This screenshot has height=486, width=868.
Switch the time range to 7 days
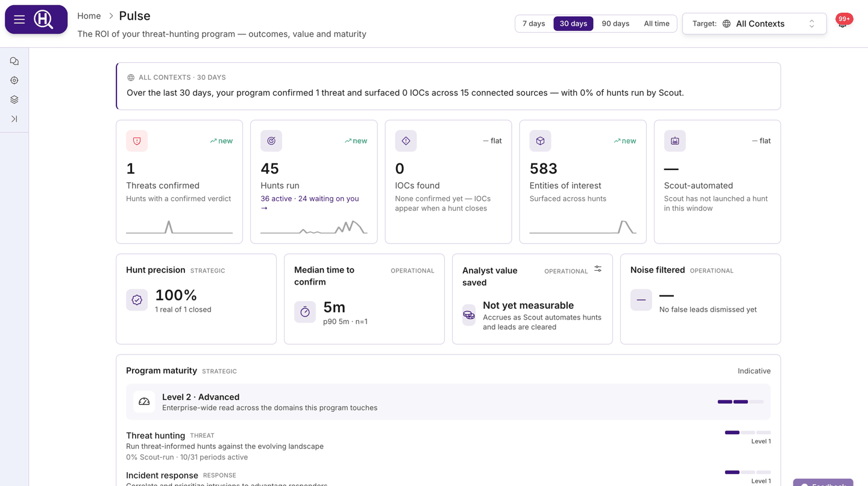click(x=534, y=24)
